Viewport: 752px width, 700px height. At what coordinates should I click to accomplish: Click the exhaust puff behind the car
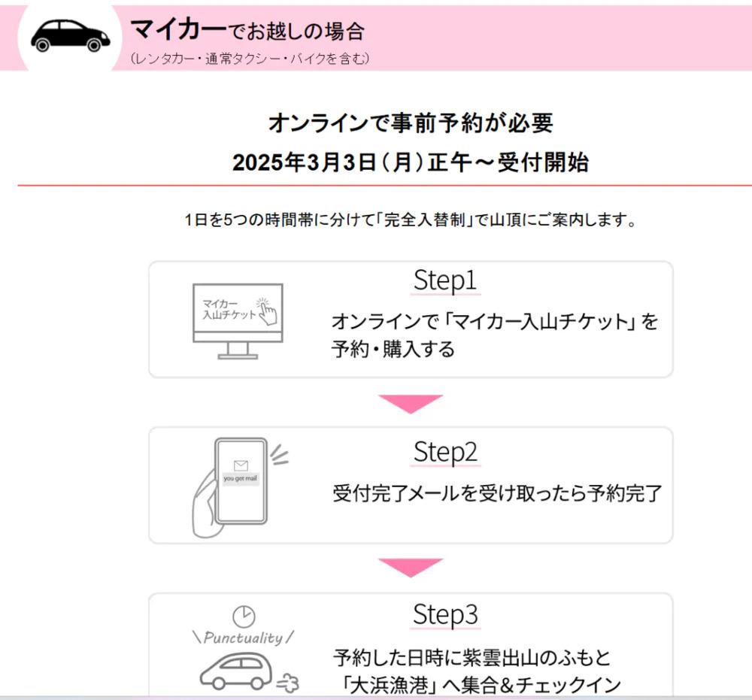(288, 683)
